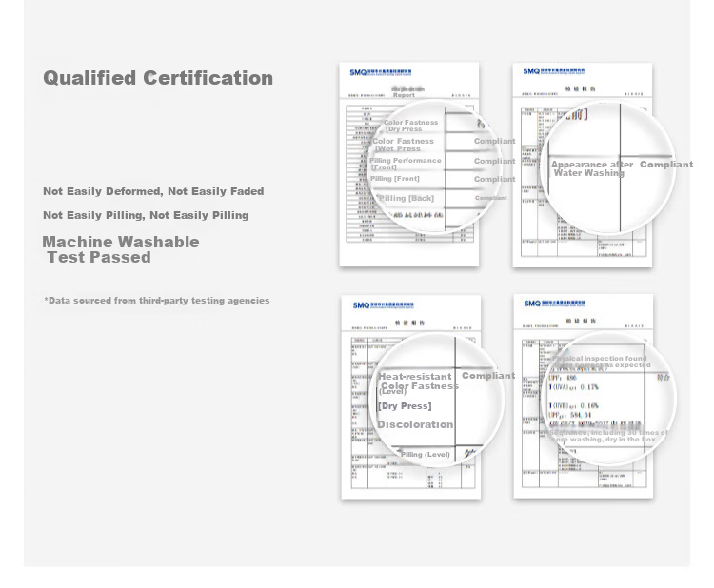The image size is (714, 588).
Task: Click the "Pilling [Back]" label
Action: (407, 198)
